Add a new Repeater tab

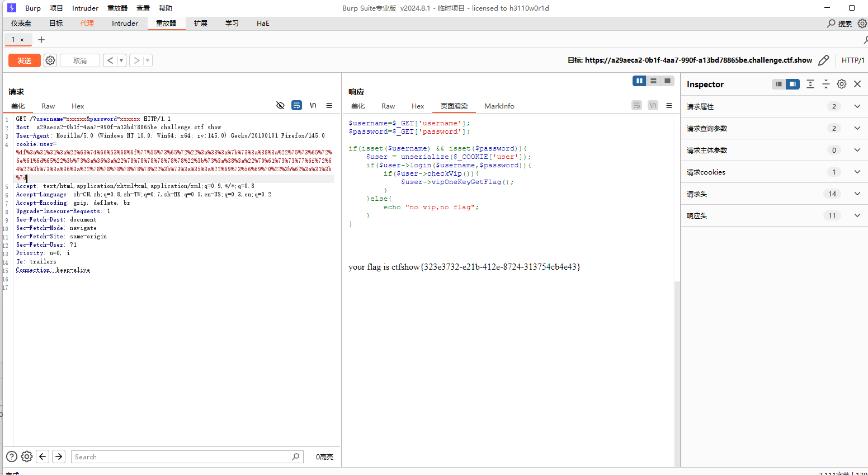click(x=41, y=40)
